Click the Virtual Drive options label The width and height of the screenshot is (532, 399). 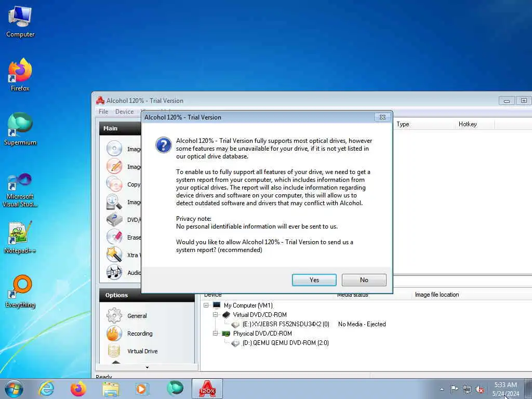142,351
